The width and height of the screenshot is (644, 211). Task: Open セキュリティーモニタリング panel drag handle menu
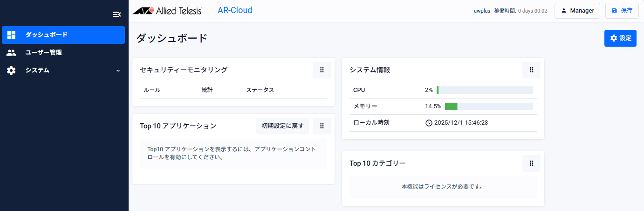322,70
